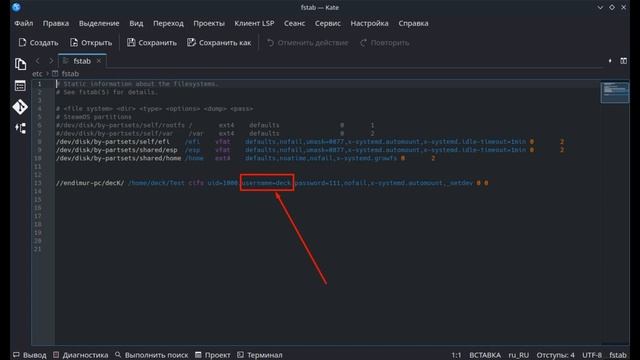Open the UTF-8 encoding selector
The width and height of the screenshot is (640, 360).
coord(592,355)
